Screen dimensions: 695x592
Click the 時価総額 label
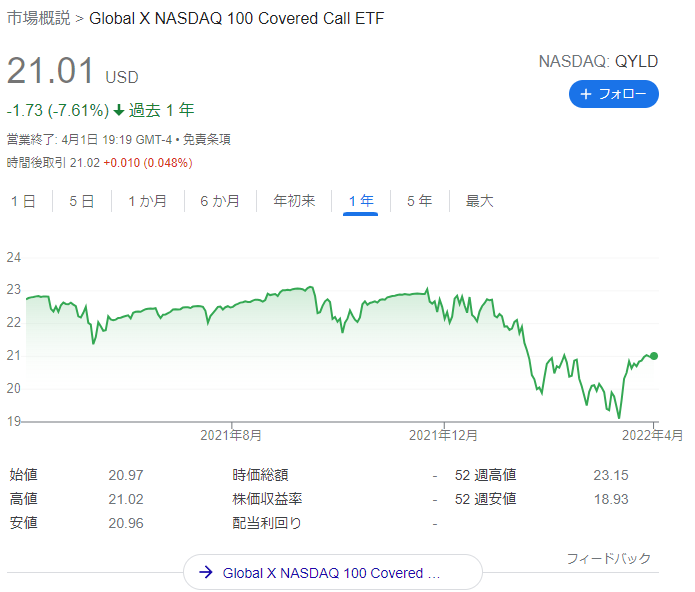(x=261, y=475)
